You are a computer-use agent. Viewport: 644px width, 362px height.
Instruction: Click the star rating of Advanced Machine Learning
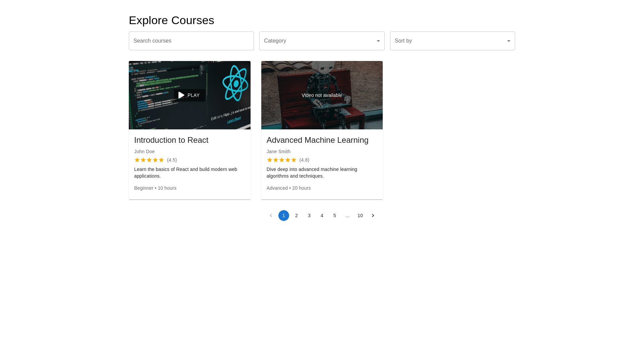(x=281, y=160)
